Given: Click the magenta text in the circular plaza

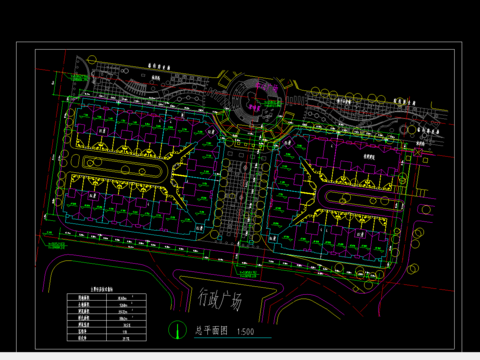Looking at the screenshot, I should click(267, 88).
